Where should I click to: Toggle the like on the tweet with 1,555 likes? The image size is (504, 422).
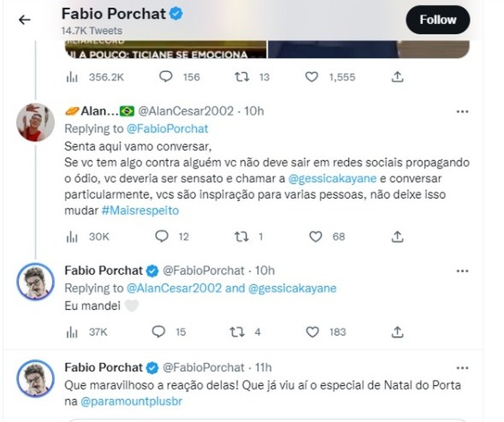311,76
